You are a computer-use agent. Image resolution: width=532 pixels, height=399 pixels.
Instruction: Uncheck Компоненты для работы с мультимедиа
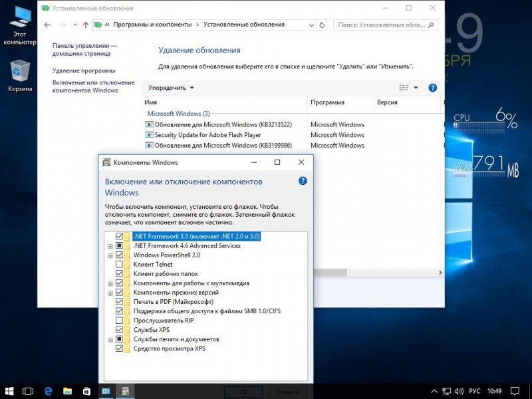119,283
